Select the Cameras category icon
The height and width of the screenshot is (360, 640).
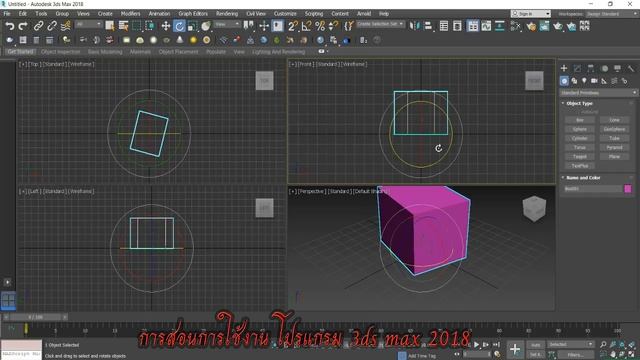594,81
